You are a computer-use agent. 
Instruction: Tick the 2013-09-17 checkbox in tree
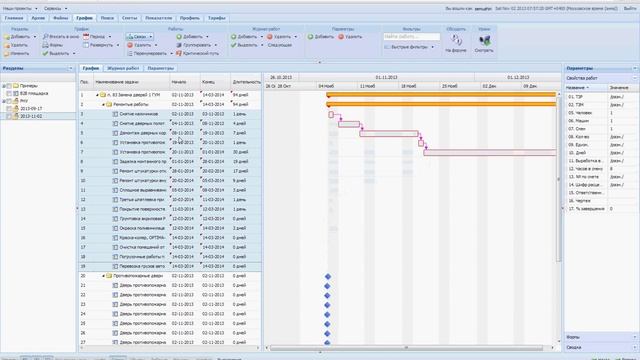[x=9, y=109]
